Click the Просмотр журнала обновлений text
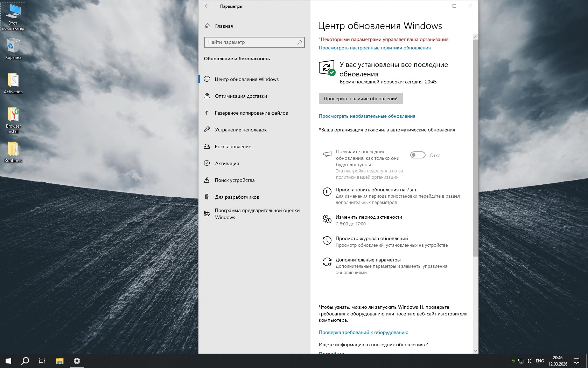588x368 pixels. [372, 239]
